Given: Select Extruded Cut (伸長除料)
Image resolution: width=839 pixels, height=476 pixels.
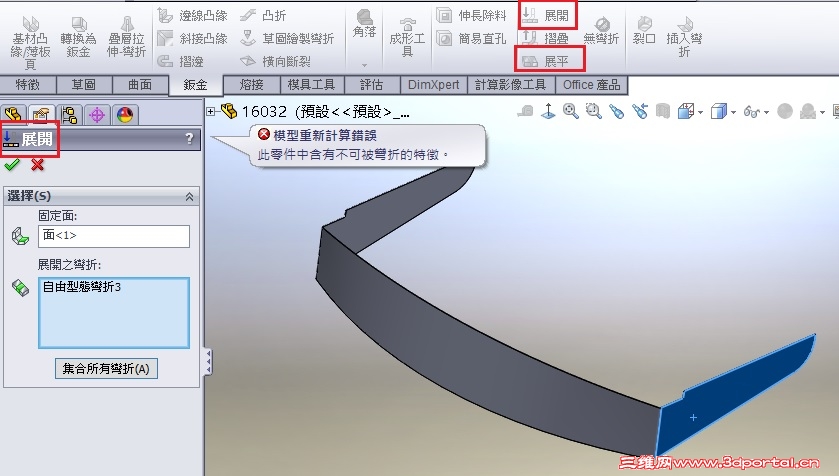Looking at the screenshot, I should [471, 16].
